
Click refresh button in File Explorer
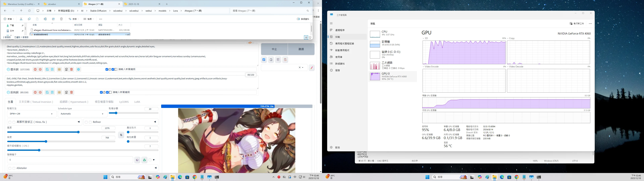(29, 11)
